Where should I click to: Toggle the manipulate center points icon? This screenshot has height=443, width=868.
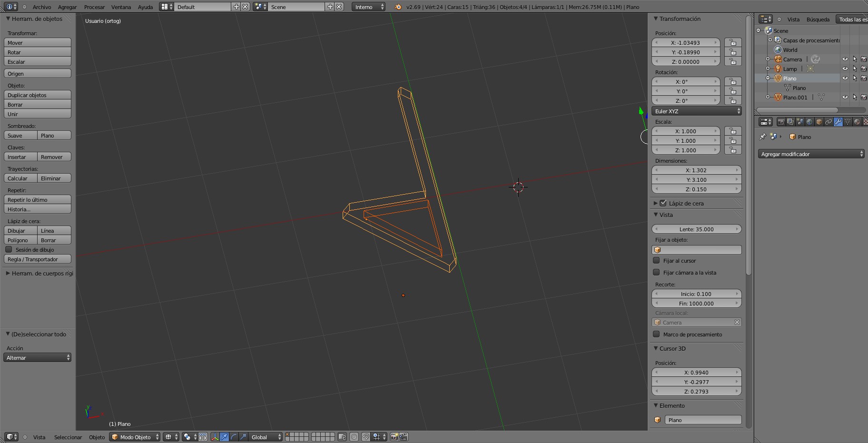coord(203,437)
